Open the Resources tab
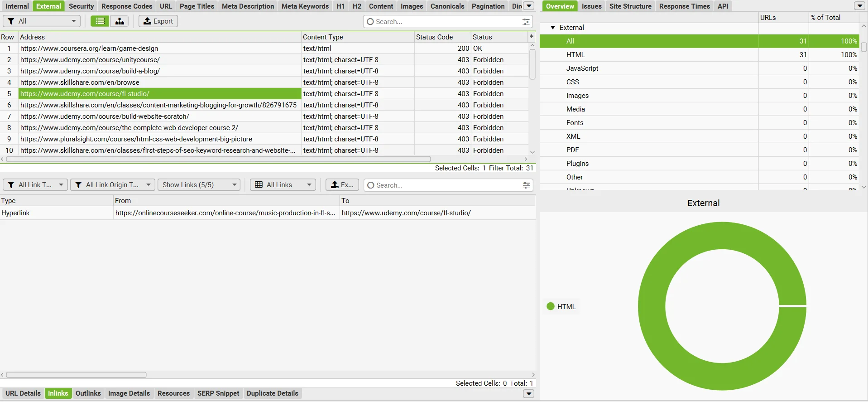Image resolution: width=868 pixels, height=402 pixels. point(173,393)
